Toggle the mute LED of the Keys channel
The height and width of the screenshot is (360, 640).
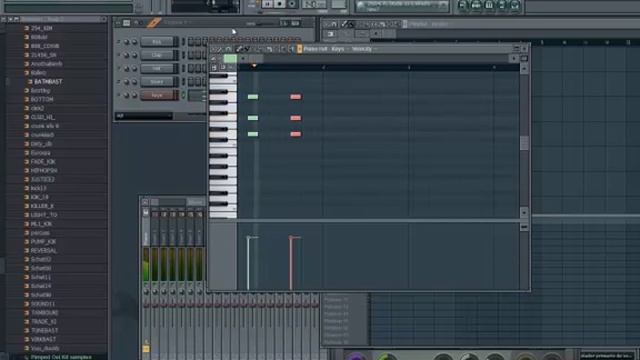(119, 95)
